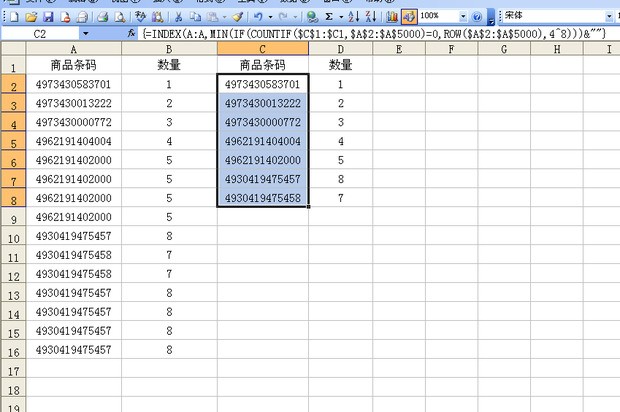The image size is (620, 412).
Task: Cut selection with the scissors icon
Action: point(178,17)
